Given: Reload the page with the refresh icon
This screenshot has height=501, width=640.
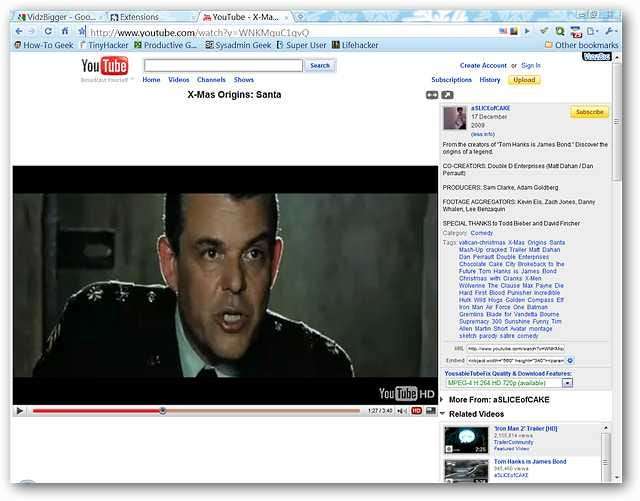Looking at the screenshot, I should point(48,31).
